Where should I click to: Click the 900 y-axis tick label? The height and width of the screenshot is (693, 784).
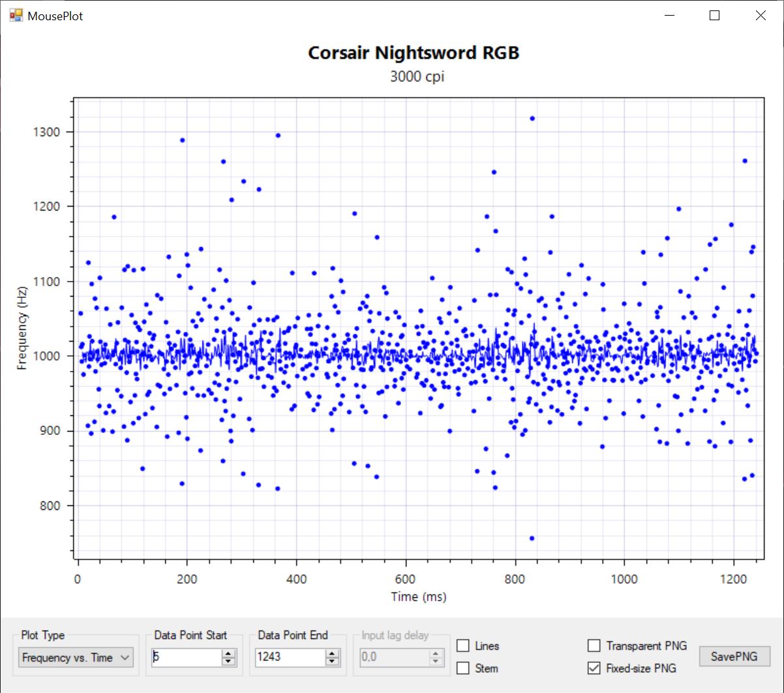[50, 431]
